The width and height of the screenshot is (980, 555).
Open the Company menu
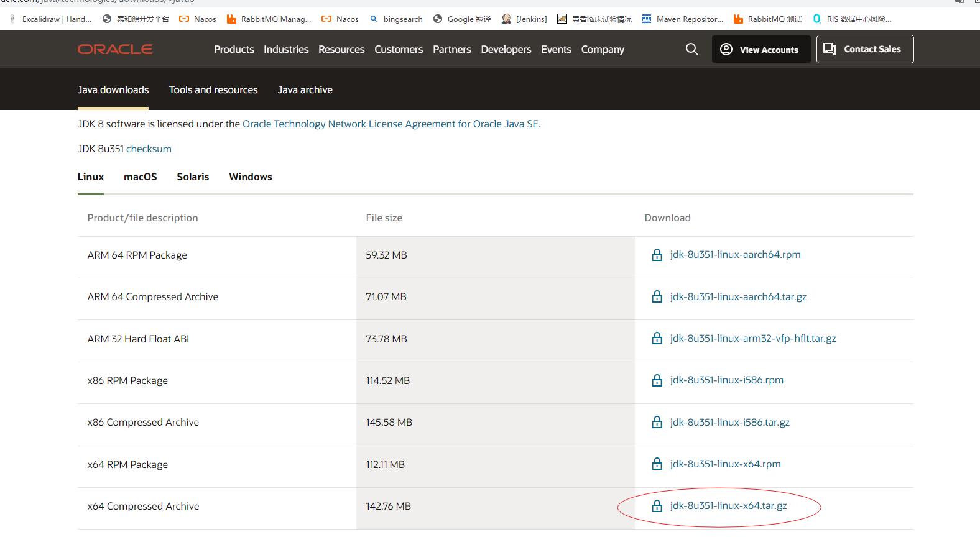603,49
